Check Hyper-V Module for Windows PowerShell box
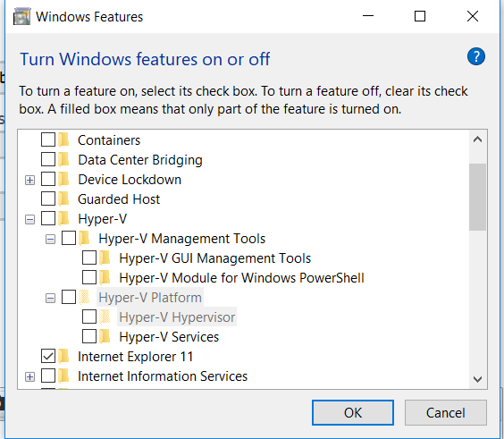Image resolution: width=504 pixels, height=439 pixels. click(x=89, y=277)
